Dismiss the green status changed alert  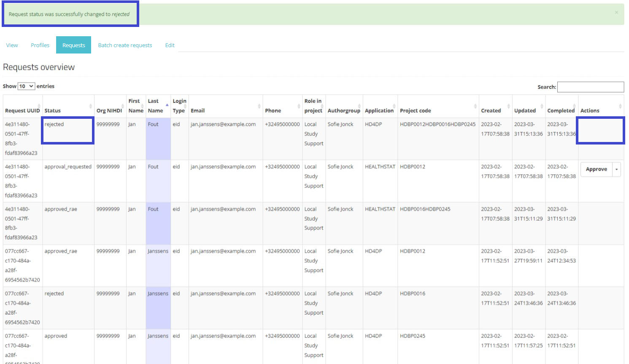tap(616, 13)
